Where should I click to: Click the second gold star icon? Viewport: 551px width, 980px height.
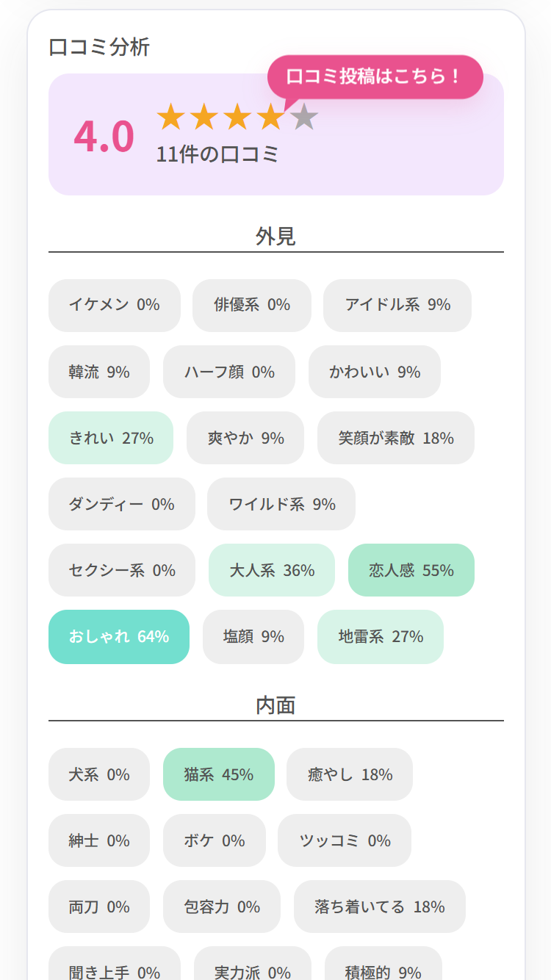point(206,118)
